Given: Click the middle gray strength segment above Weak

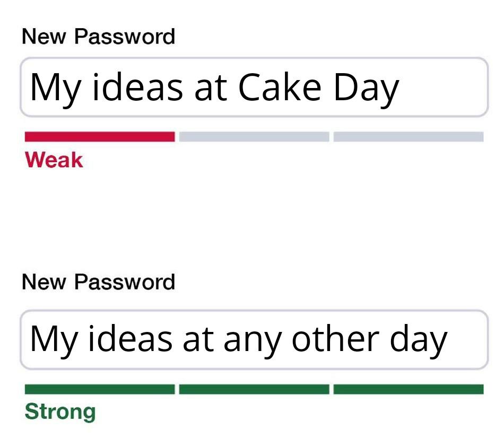Looking at the screenshot, I should click(x=254, y=137).
